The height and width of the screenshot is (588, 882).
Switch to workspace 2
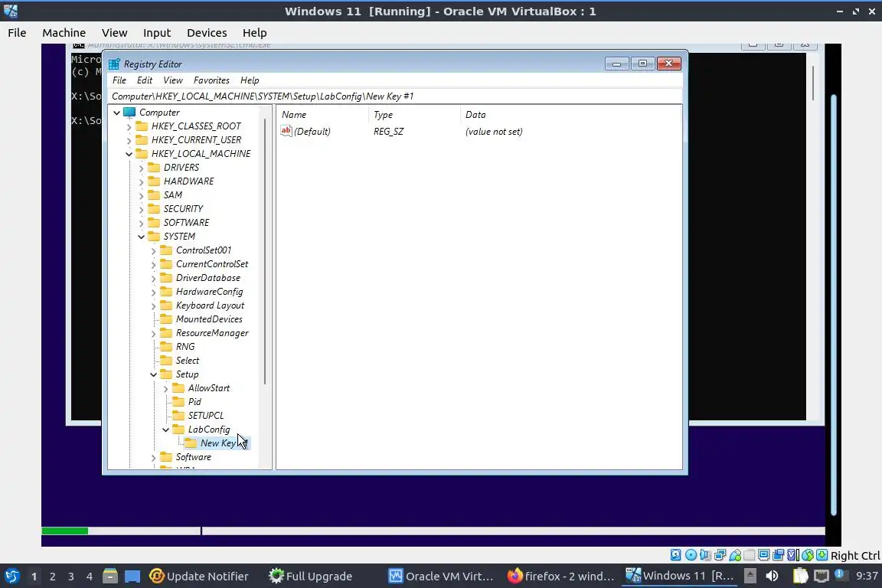click(x=52, y=577)
